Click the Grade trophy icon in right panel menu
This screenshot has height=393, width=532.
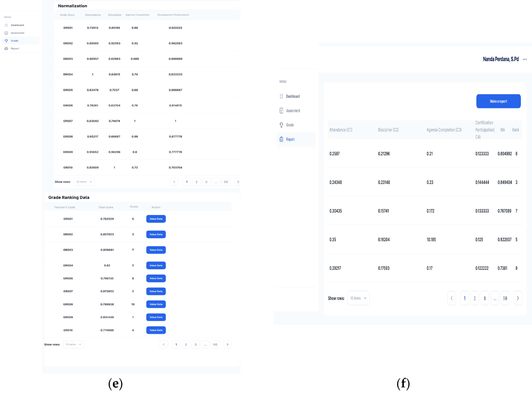pyautogui.click(x=281, y=125)
